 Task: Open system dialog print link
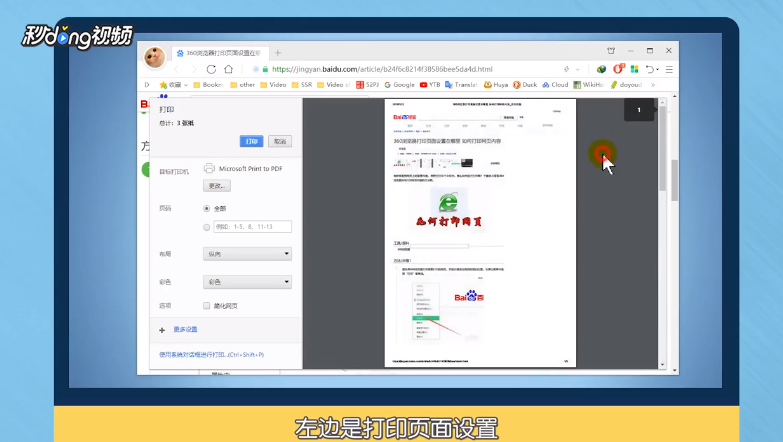point(211,355)
